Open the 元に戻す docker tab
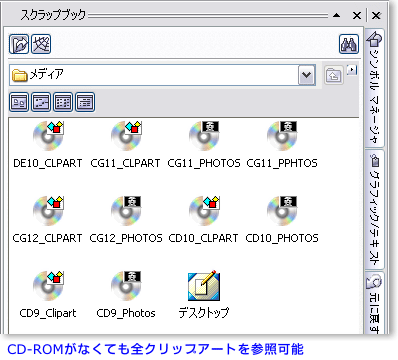The height and width of the screenshot is (360, 398). pyautogui.click(x=375, y=303)
